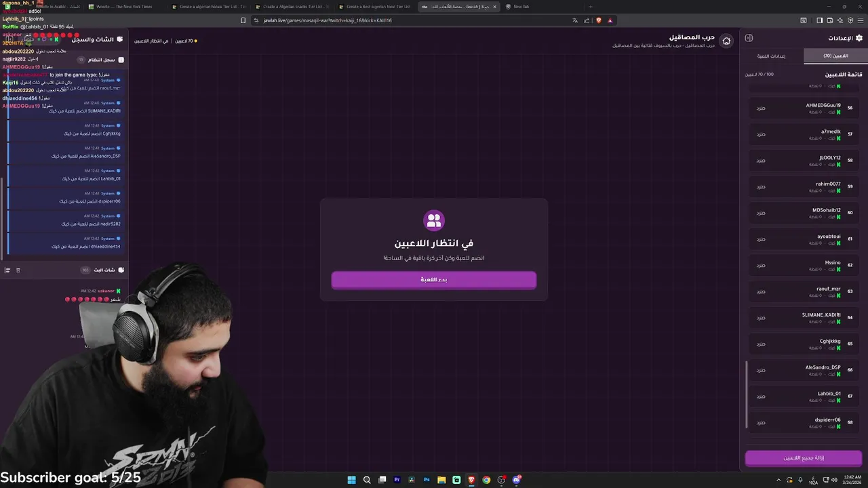868x488 pixels.
Task: Kick player a7medlk
Action: 761,134
